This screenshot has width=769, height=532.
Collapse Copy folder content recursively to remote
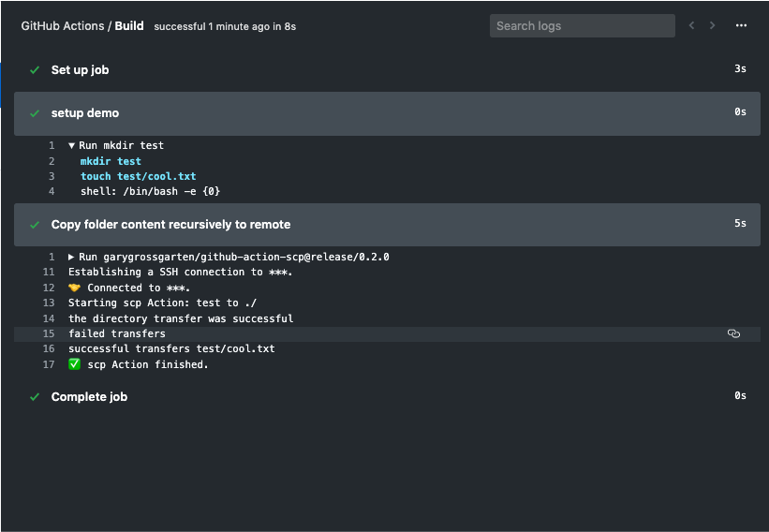pyautogui.click(x=387, y=225)
